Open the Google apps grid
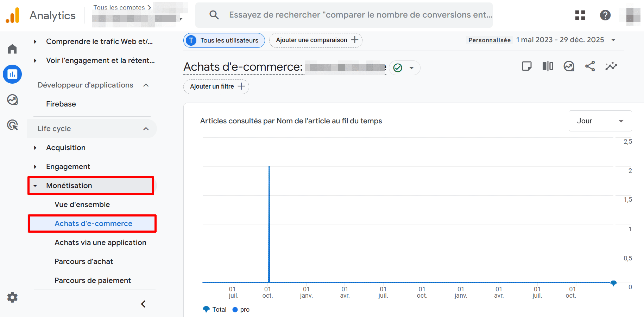The image size is (644, 317). click(x=580, y=15)
